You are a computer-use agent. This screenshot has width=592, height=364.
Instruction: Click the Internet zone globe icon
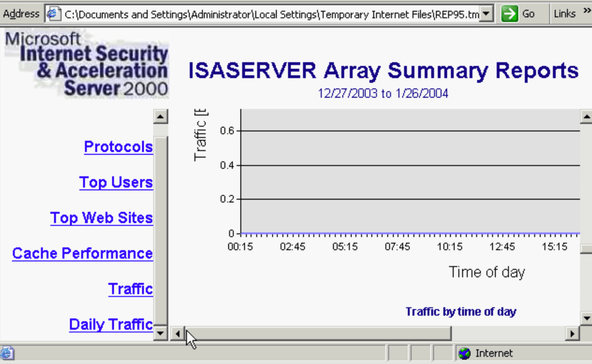point(464,353)
